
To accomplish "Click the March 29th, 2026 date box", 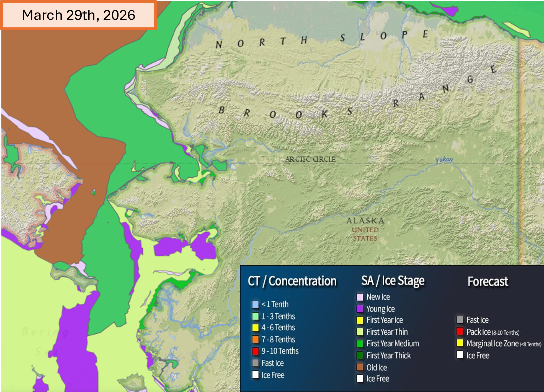I will click(x=78, y=15).
